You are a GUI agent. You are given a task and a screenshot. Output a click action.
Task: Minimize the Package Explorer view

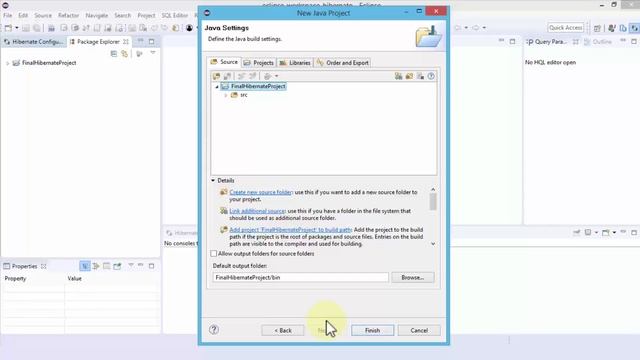[140, 41]
